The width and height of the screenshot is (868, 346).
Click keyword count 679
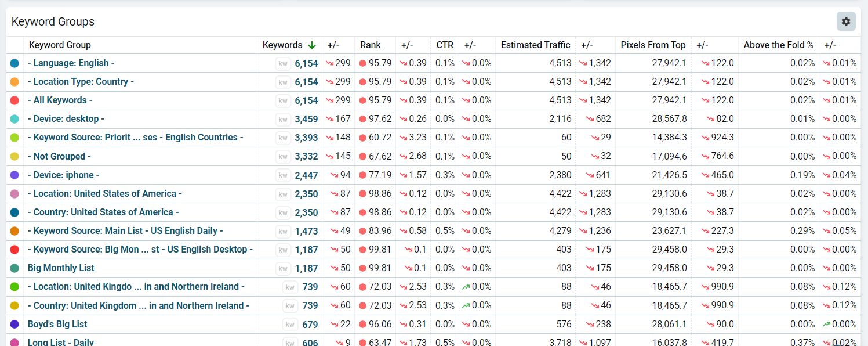(310, 324)
